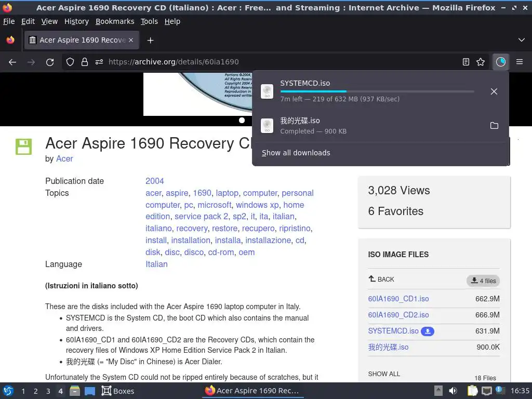Open the desktop start menu icon
The image size is (532, 399).
(8, 391)
